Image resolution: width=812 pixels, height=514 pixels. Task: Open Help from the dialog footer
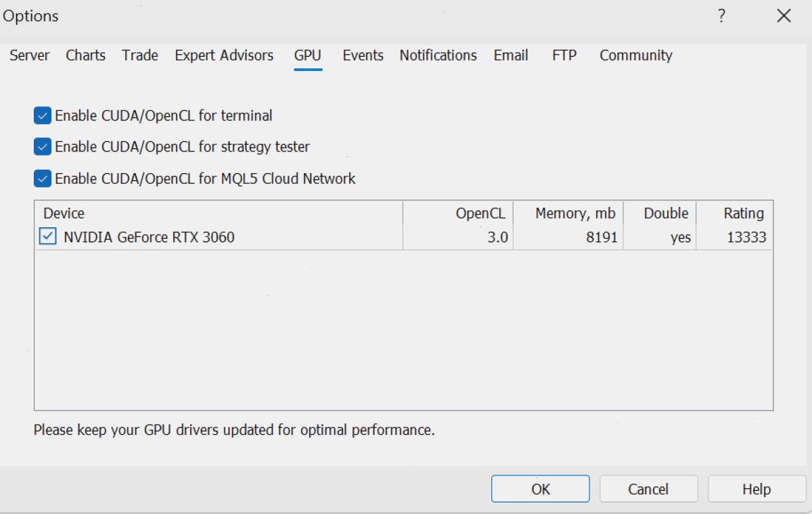point(757,489)
